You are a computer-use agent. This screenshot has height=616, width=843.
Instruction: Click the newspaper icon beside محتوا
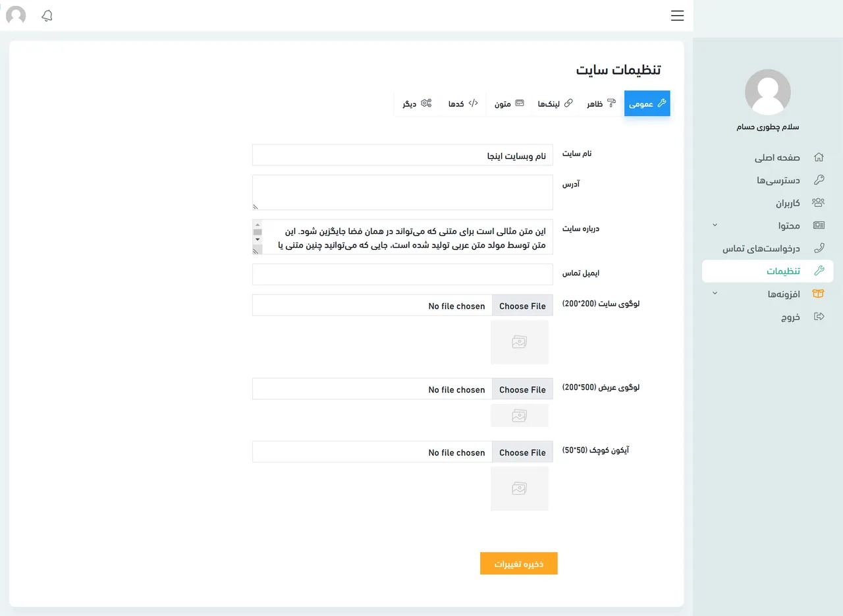click(819, 225)
